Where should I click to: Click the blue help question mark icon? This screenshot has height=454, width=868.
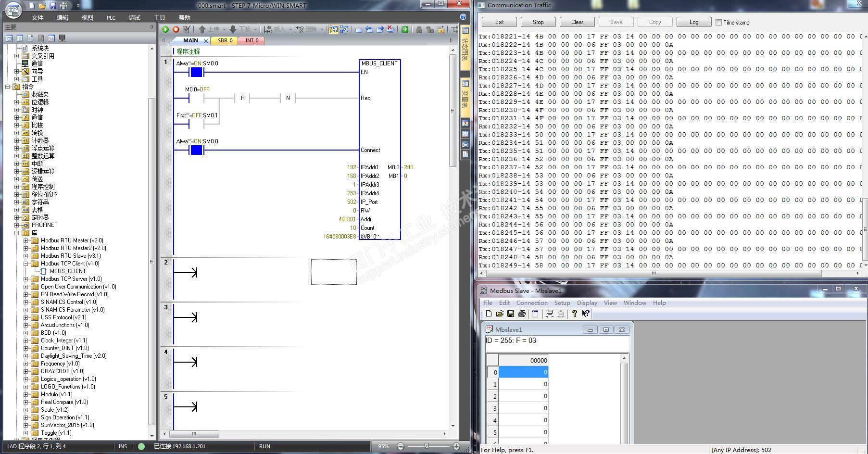[x=463, y=17]
